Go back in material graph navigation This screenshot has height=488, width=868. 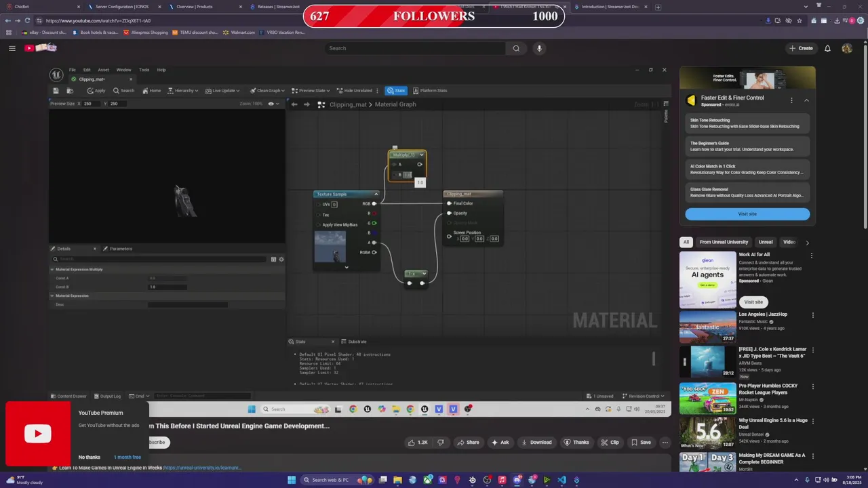pos(294,104)
